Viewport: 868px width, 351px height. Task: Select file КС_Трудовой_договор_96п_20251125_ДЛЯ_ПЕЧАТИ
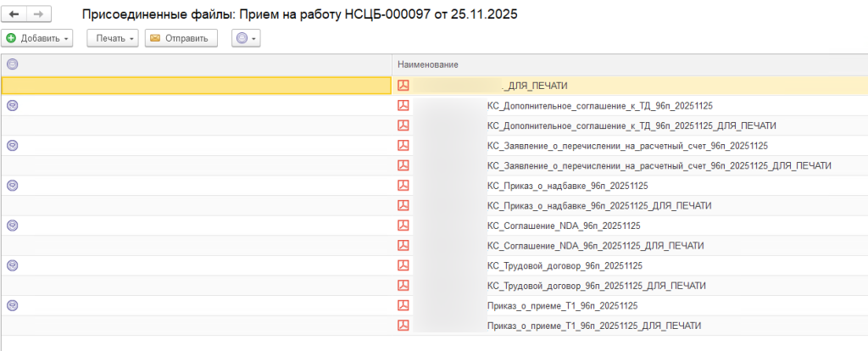click(x=597, y=286)
